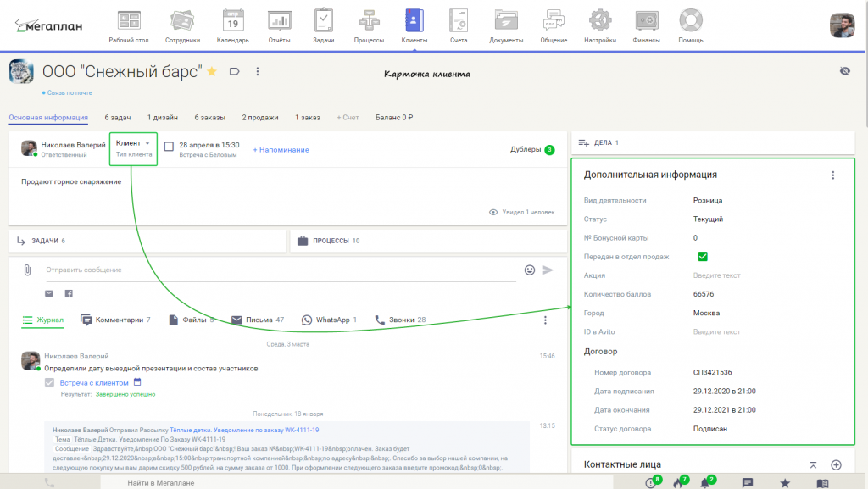Open Тёплые детки mailing link

(x=244, y=430)
